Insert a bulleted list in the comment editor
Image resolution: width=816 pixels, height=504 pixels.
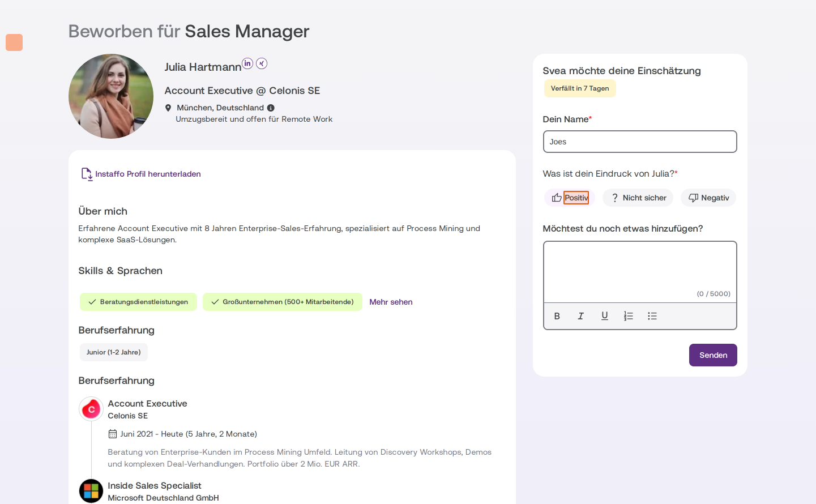(652, 316)
